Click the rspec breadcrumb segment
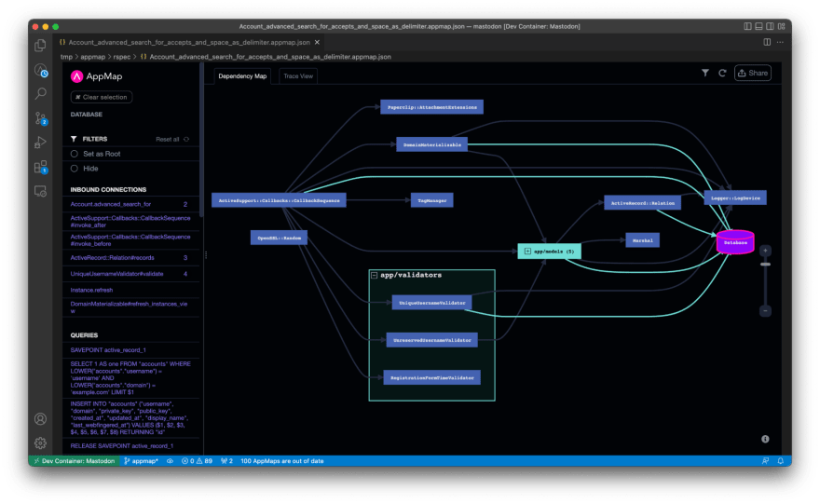This screenshot has width=820, height=504. (122, 57)
